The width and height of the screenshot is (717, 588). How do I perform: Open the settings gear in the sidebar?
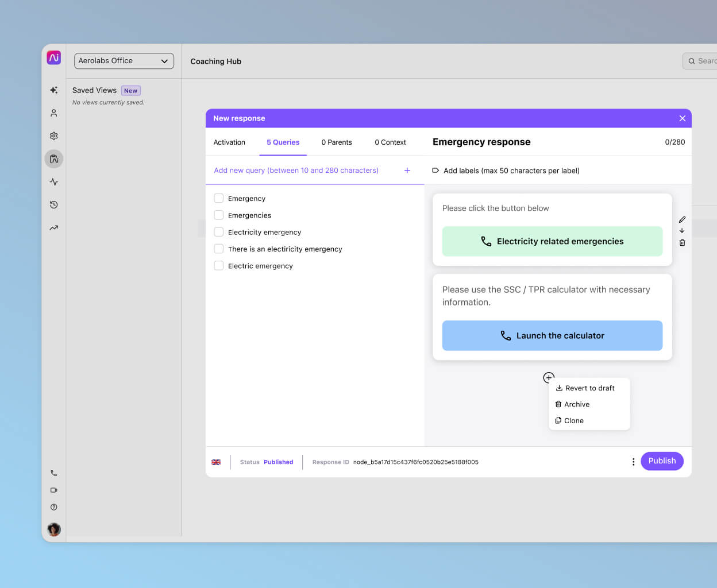click(x=53, y=136)
